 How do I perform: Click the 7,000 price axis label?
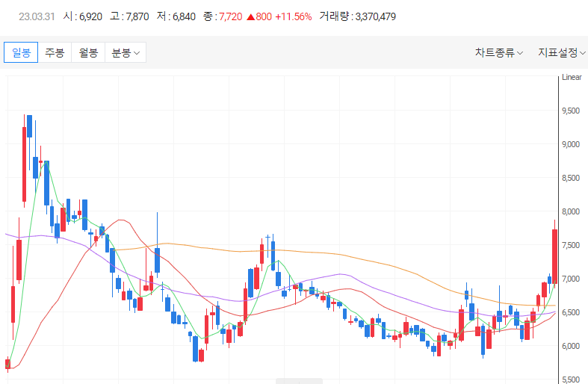pyautogui.click(x=571, y=279)
